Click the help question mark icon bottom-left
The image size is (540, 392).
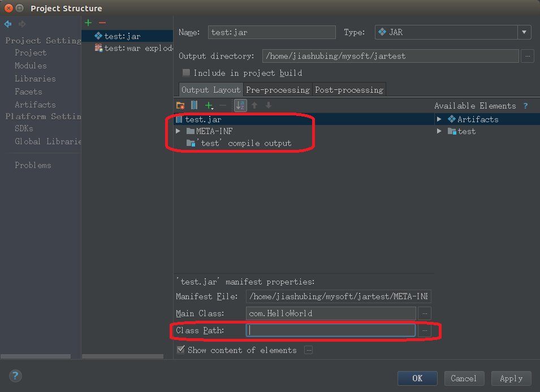point(15,376)
